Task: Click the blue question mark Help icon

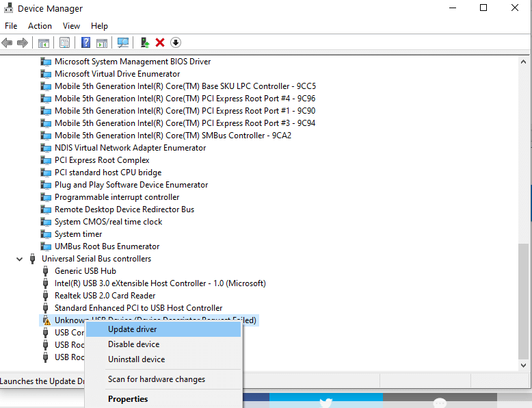Action: 86,43
